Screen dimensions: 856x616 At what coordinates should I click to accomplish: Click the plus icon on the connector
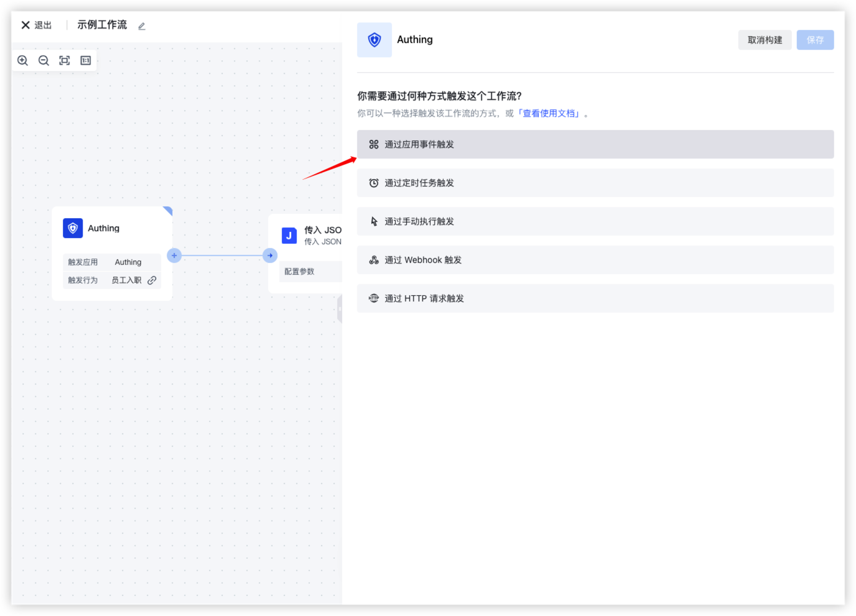[x=174, y=255]
